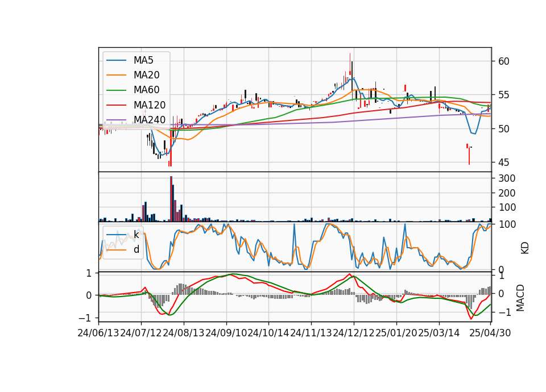The height and width of the screenshot is (392, 546).
Task: Click the KD axis label
Action: point(525,248)
